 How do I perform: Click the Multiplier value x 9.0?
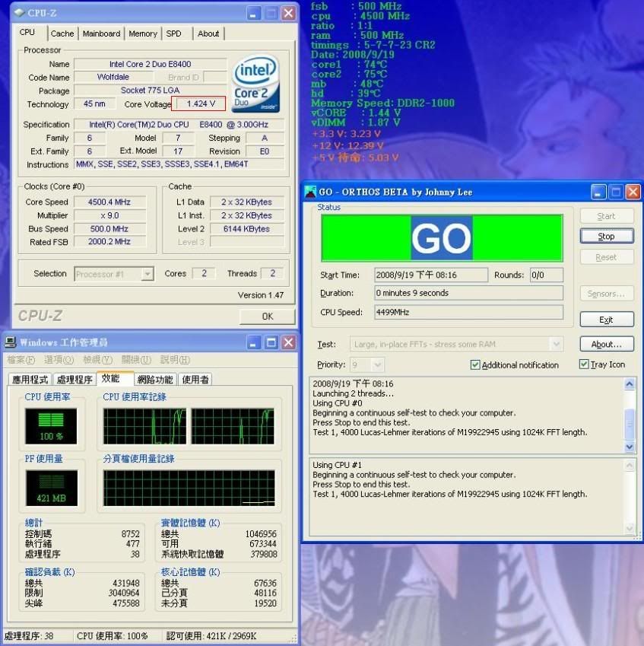pos(109,215)
